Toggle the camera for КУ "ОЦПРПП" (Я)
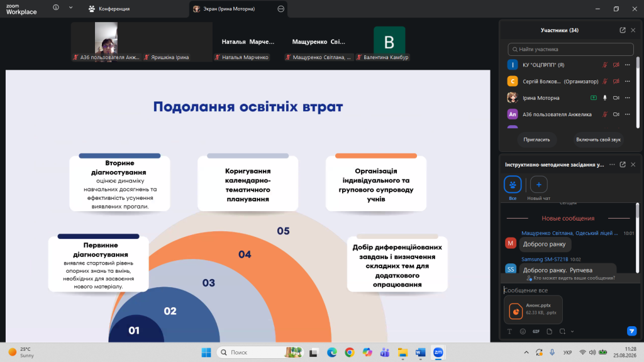 [616, 65]
